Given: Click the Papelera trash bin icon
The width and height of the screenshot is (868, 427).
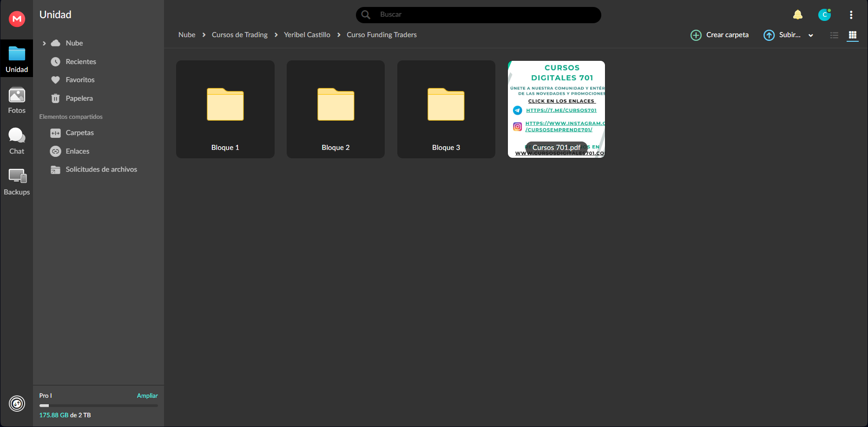Looking at the screenshot, I should (x=55, y=98).
